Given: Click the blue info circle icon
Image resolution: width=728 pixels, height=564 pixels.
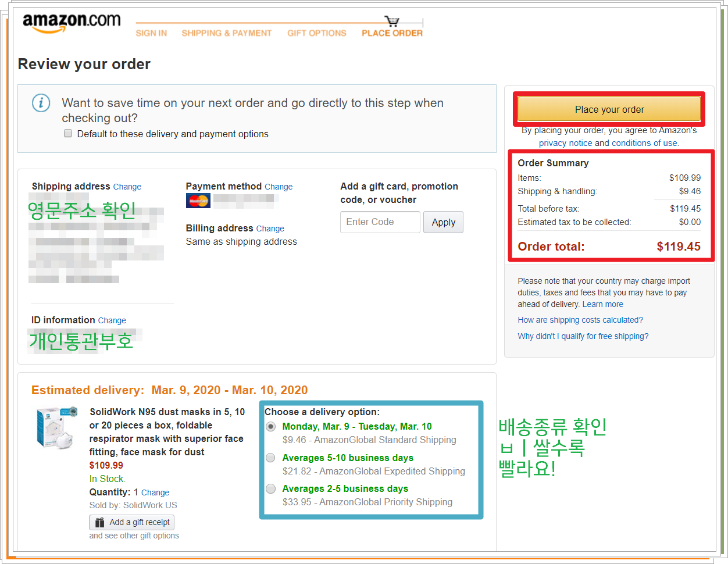Looking at the screenshot, I should [41, 103].
